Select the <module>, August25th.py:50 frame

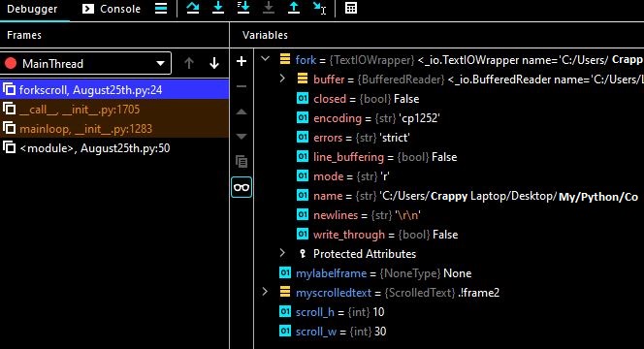[x=114, y=147]
